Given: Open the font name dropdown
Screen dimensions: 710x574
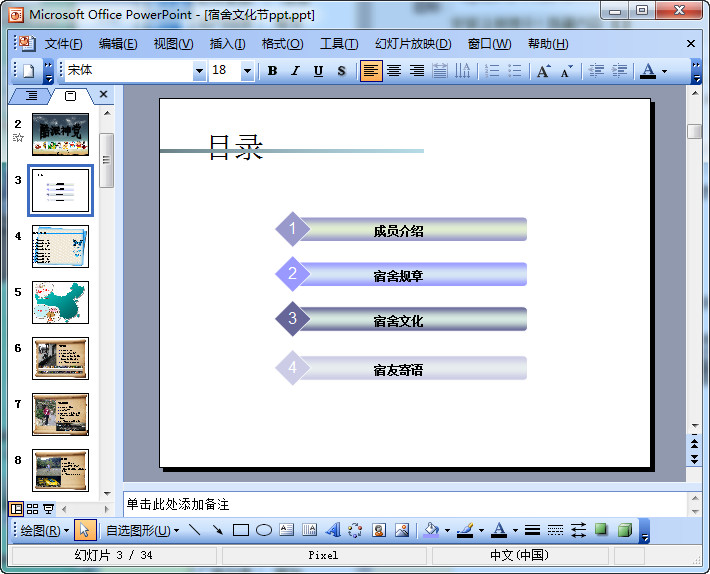Looking at the screenshot, I should point(199,71).
